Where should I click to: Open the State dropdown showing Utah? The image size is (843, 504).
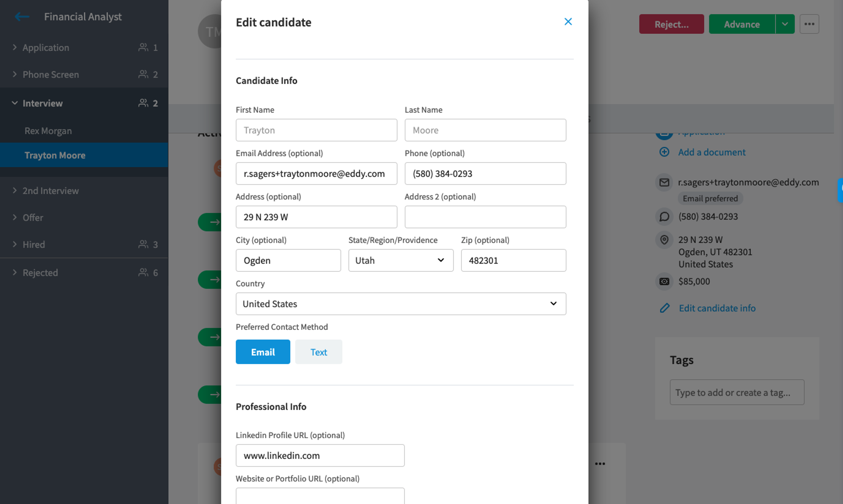click(x=401, y=261)
